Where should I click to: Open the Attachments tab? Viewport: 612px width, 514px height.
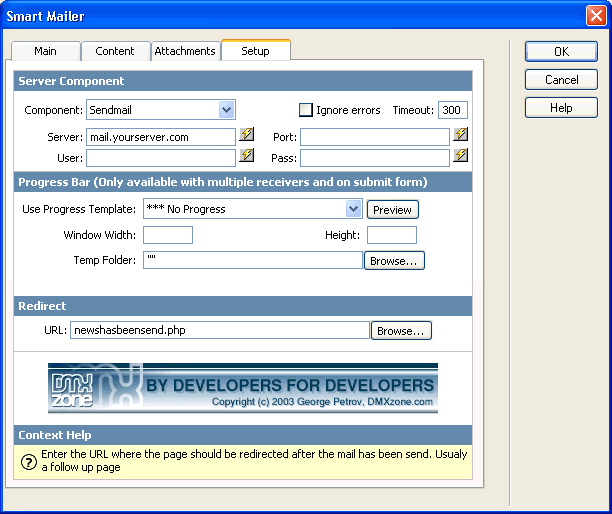tap(185, 51)
